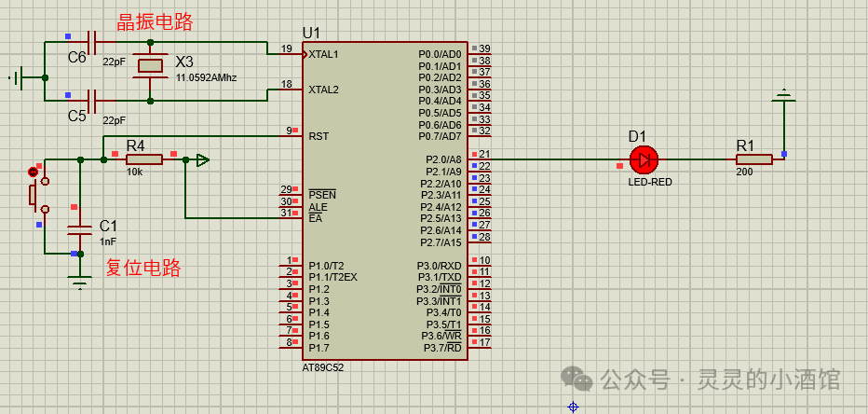Click the U1 component label

coord(311,33)
